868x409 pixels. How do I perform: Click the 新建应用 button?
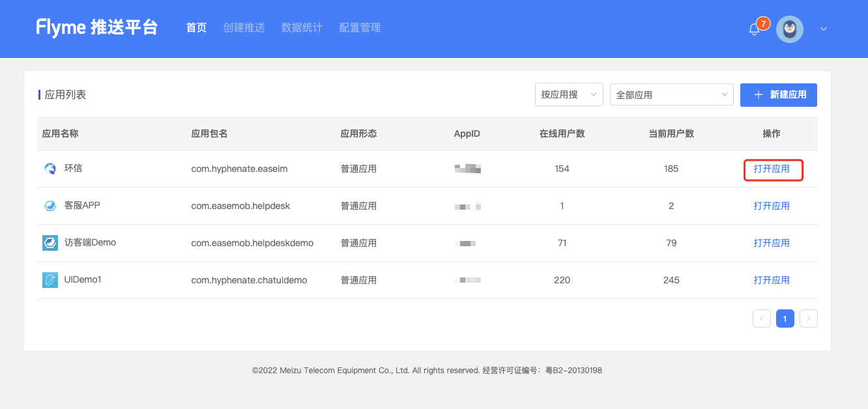(x=779, y=94)
